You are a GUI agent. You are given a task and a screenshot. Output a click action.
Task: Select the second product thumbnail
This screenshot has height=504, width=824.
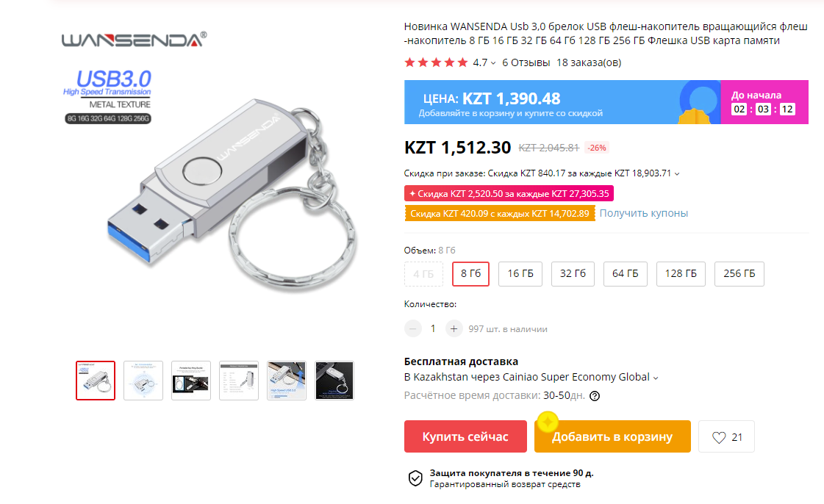(x=143, y=380)
